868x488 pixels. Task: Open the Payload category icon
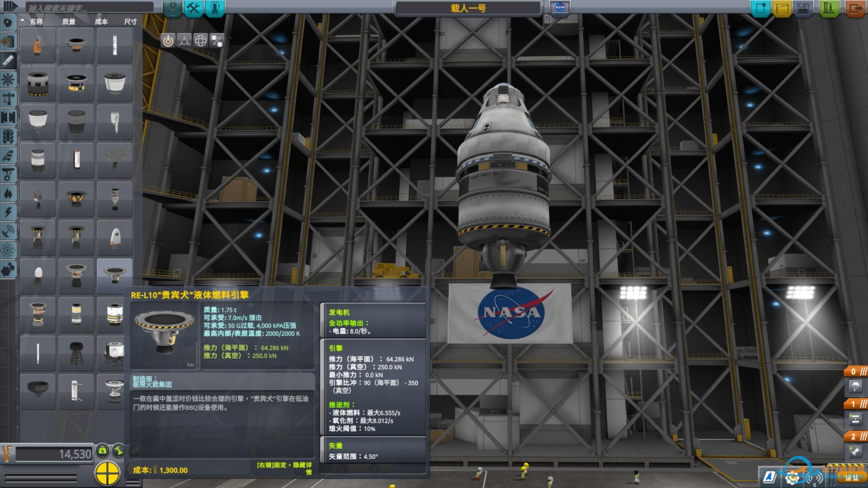8,136
